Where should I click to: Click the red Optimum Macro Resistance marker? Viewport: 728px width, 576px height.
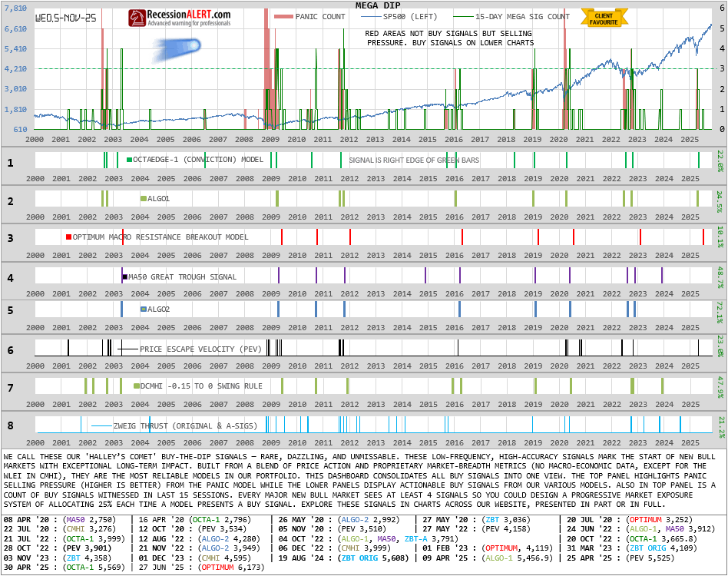[x=69, y=237]
